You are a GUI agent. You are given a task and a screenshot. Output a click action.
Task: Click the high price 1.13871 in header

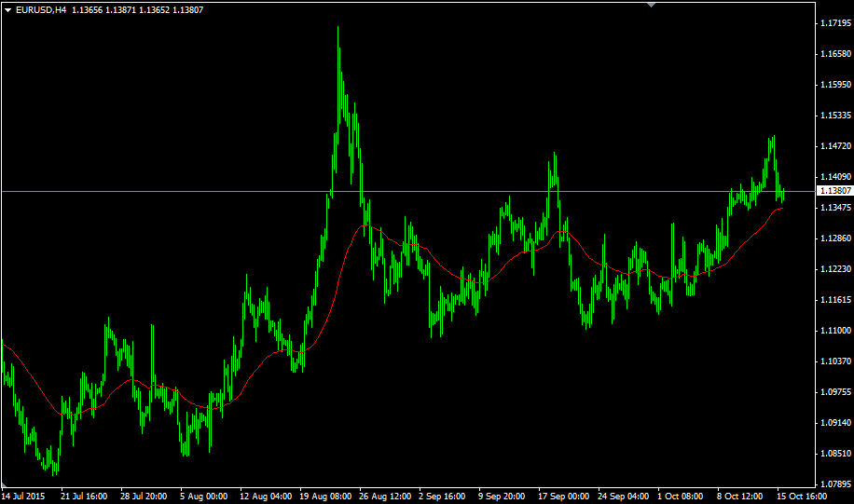pos(120,10)
